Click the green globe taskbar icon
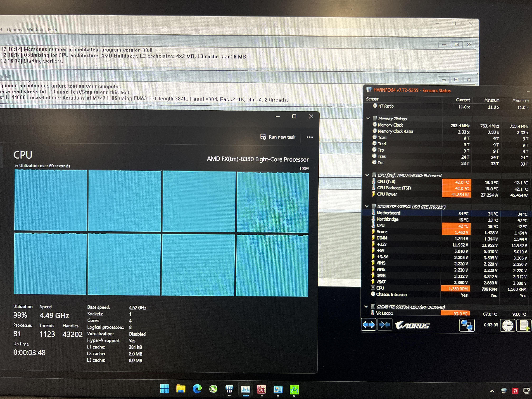 pos(213,389)
